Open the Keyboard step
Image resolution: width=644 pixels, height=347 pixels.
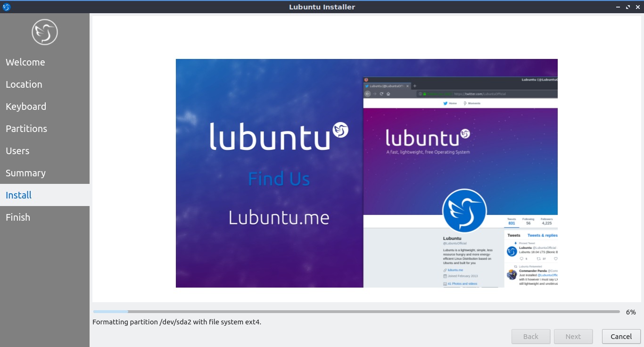click(45, 107)
